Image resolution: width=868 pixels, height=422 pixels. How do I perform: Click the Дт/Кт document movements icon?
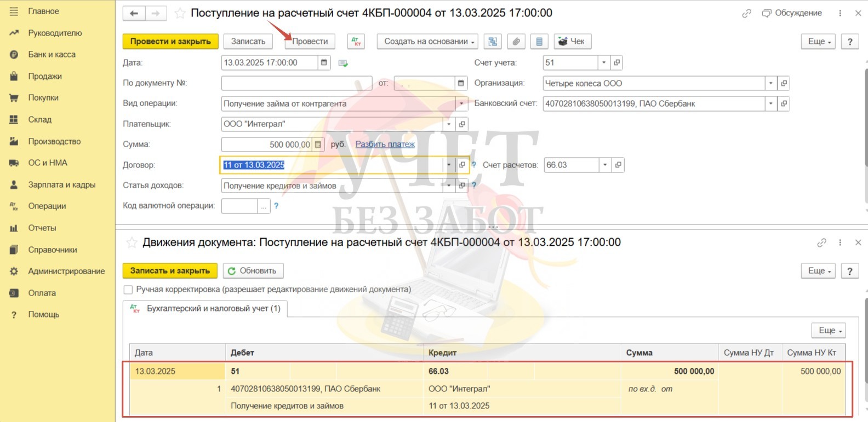tap(356, 42)
